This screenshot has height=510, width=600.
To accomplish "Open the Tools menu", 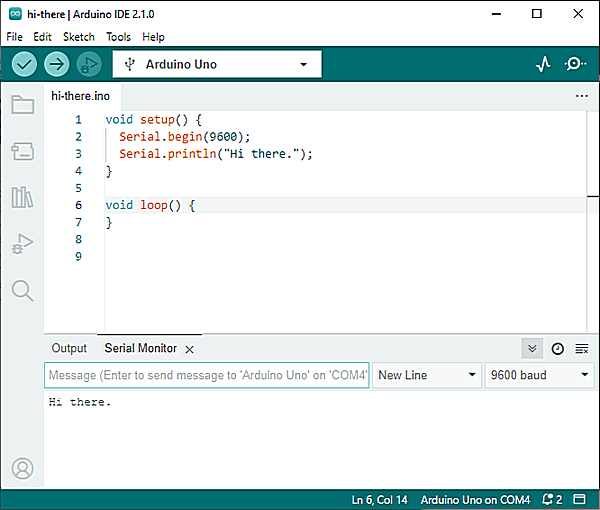I will pyautogui.click(x=118, y=37).
